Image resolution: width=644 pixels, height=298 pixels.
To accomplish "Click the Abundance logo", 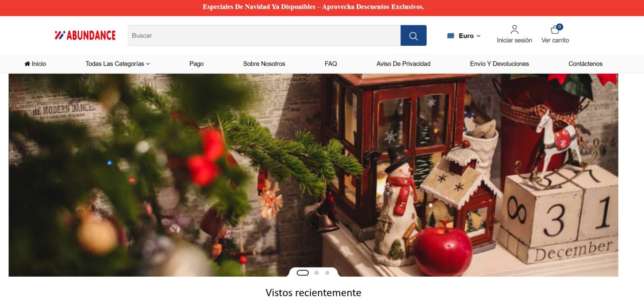I will [85, 35].
